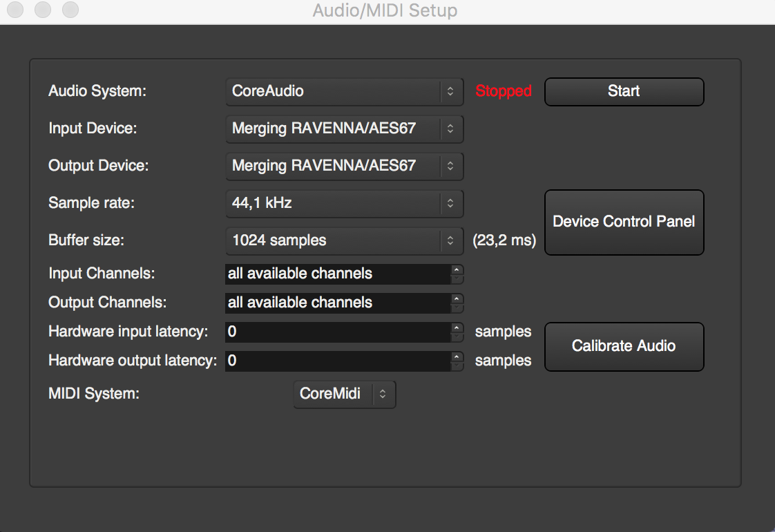
Task: Click the Output Channels text field
Action: coord(337,303)
